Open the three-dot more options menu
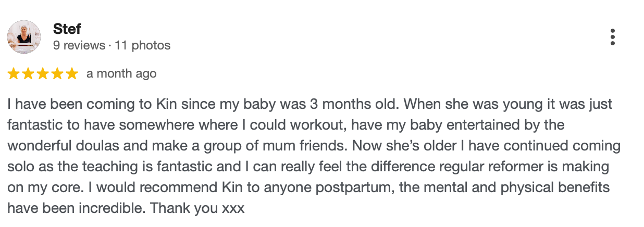The height and width of the screenshot is (227, 644). tap(612, 37)
